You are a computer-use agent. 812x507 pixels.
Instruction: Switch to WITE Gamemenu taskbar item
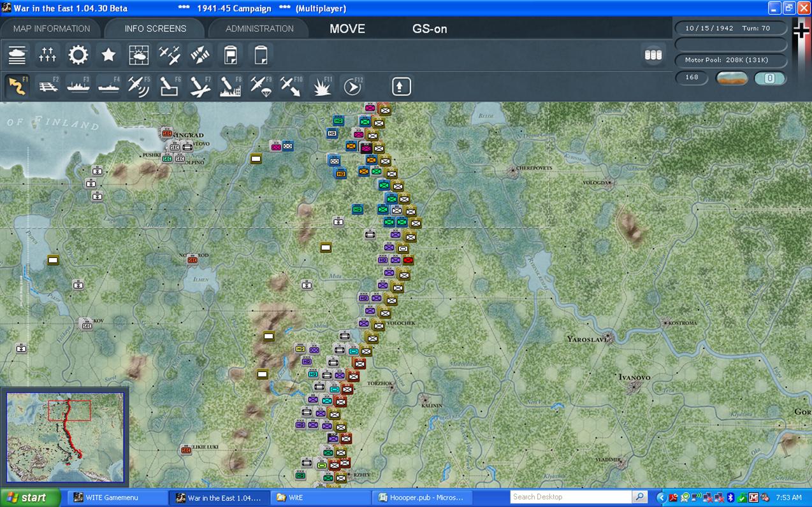click(117, 497)
